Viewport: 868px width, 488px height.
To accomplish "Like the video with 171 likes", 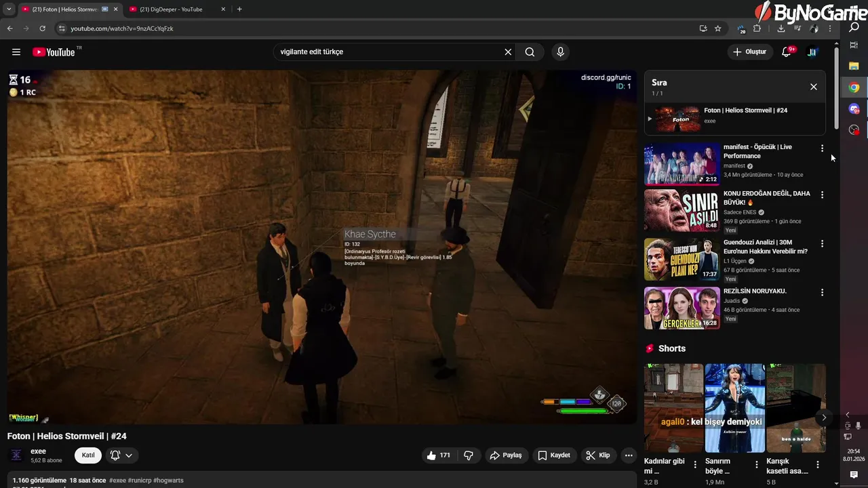I will pyautogui.click(x=439, y=455).
